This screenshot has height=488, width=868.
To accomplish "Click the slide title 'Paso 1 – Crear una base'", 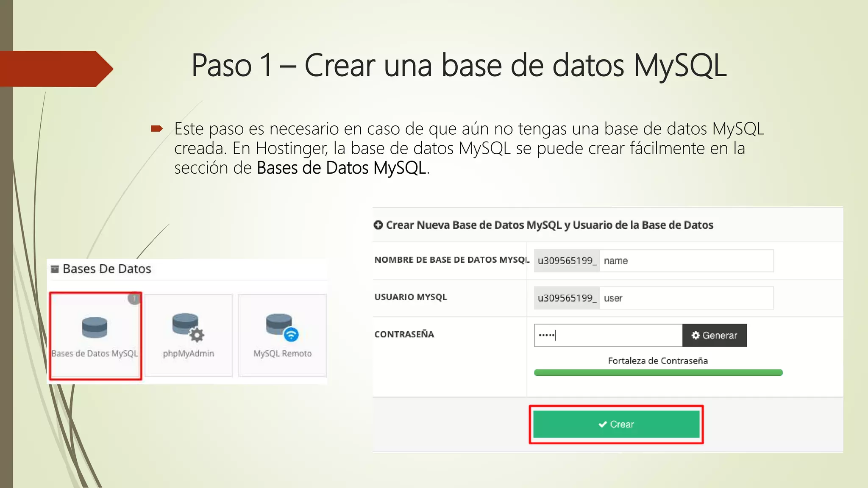I will [x=459, y=65].
